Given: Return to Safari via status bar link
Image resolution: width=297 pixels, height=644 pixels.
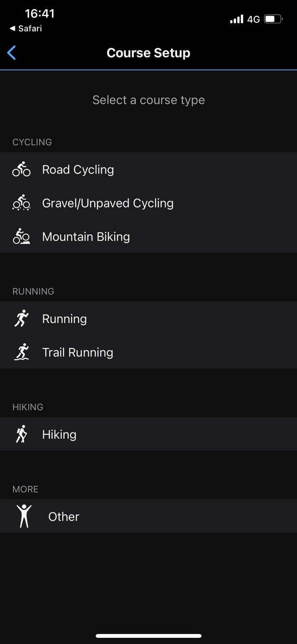Looking at the screenshot, I should pyautogui.click(x=26, y=28).
